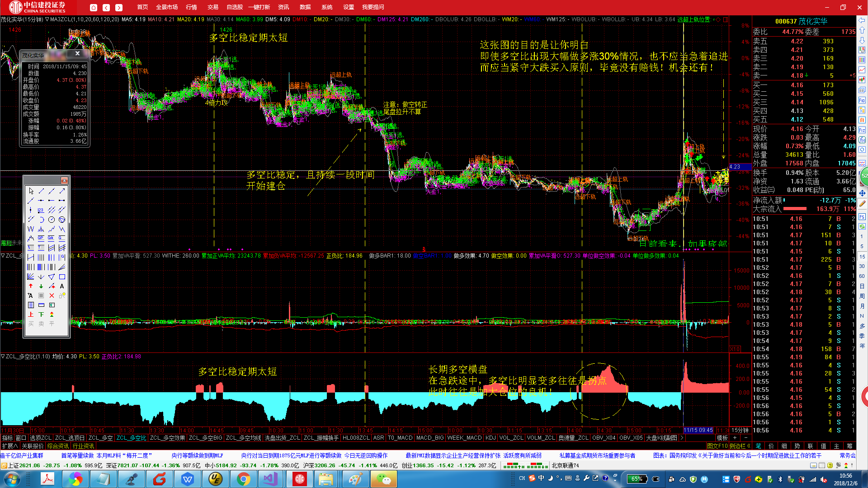Click the green 下 marker tool

click(x=41, y=314)
